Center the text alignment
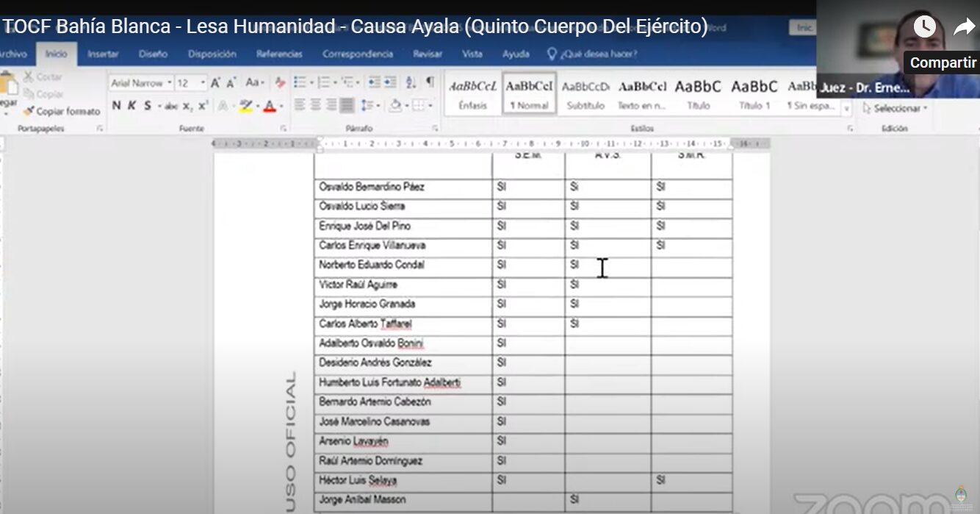 click(x=316, y=106)
